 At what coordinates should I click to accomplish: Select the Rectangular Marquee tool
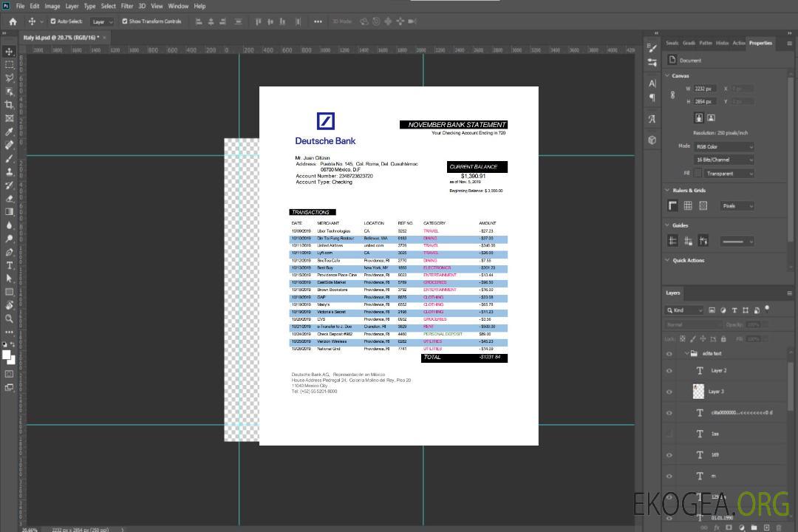pos(10,64)
